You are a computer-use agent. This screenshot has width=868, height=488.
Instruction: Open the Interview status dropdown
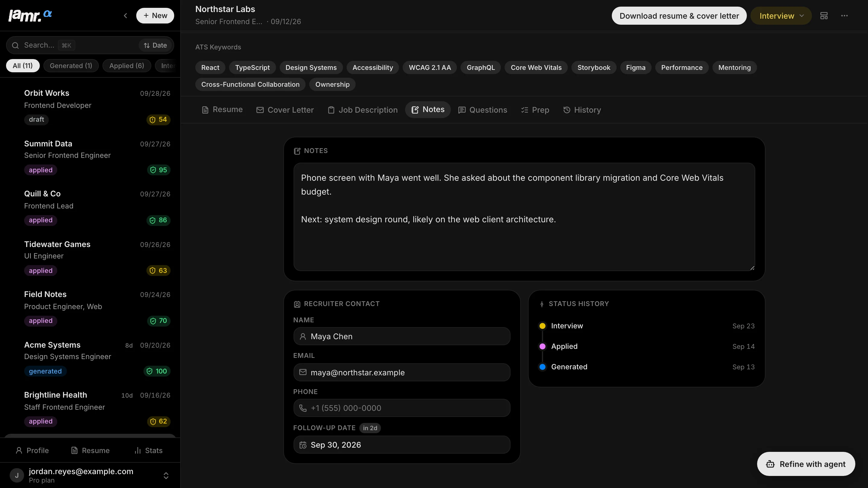tap(781, 16)
